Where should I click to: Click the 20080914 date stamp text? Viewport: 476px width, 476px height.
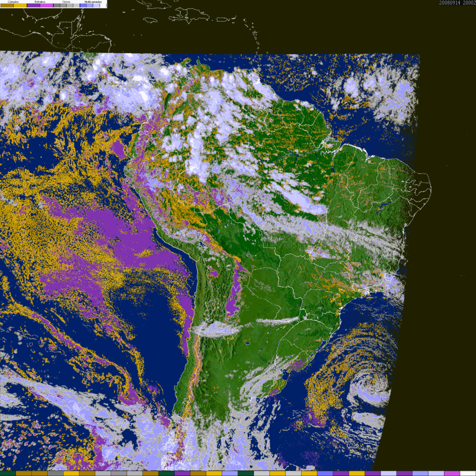click(x=449, y=3)
